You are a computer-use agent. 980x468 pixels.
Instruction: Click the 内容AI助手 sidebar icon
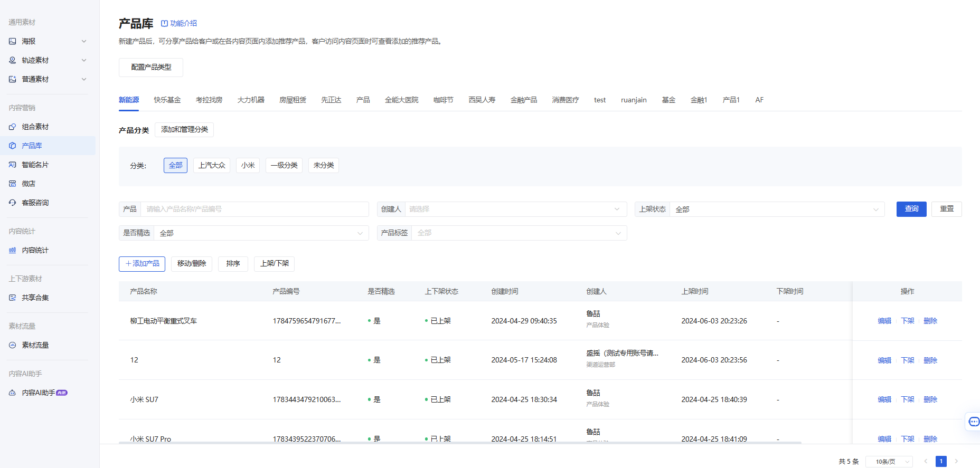point(13,393)
